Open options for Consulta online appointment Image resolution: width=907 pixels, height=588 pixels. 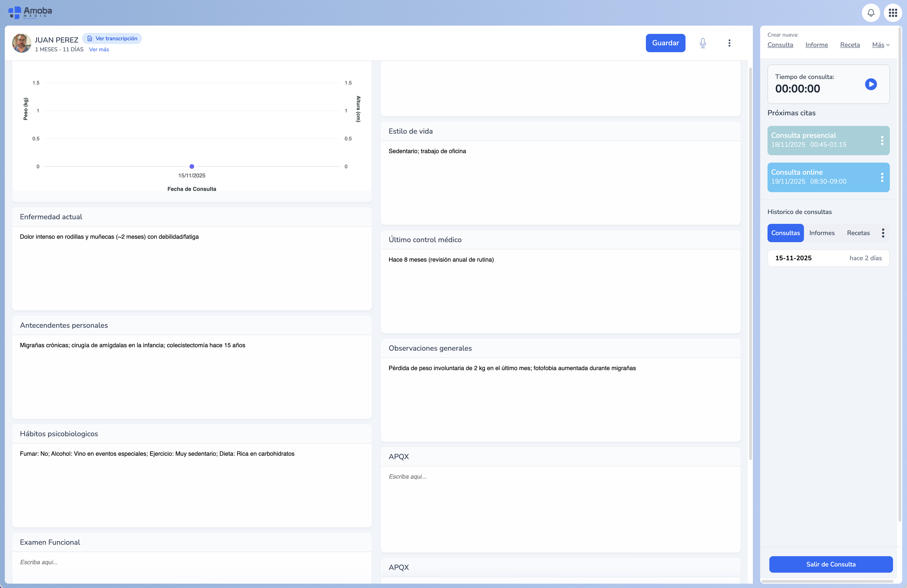tap(882, 177)
